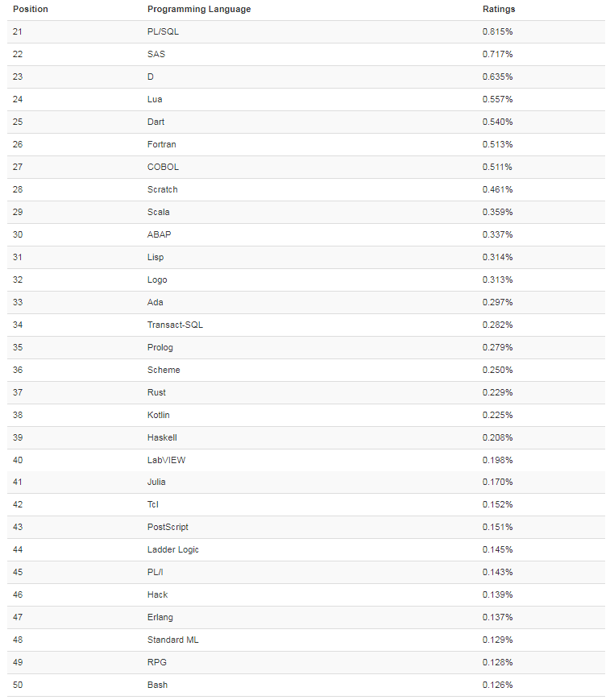
Task: Select Scratch in the language column
Action: tap(163, 189)
